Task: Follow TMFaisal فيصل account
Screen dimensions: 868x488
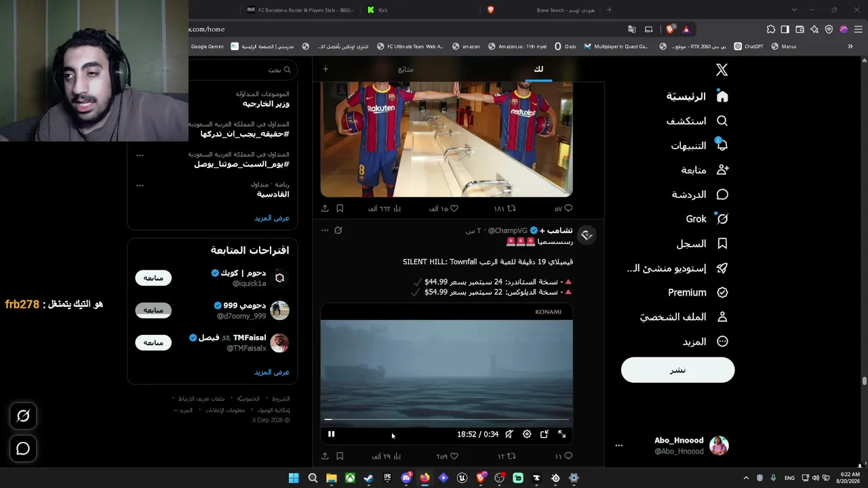Action: pyautogui.click(x=153, y=343)
